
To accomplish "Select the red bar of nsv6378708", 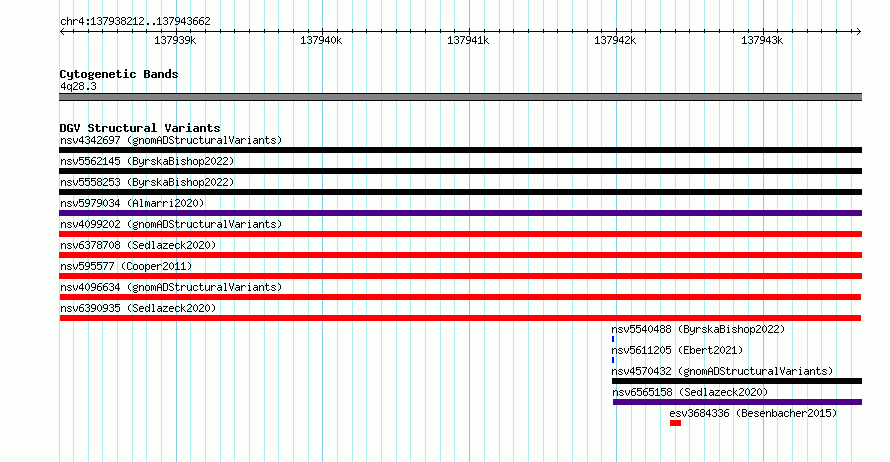I will tap(460, 255).
